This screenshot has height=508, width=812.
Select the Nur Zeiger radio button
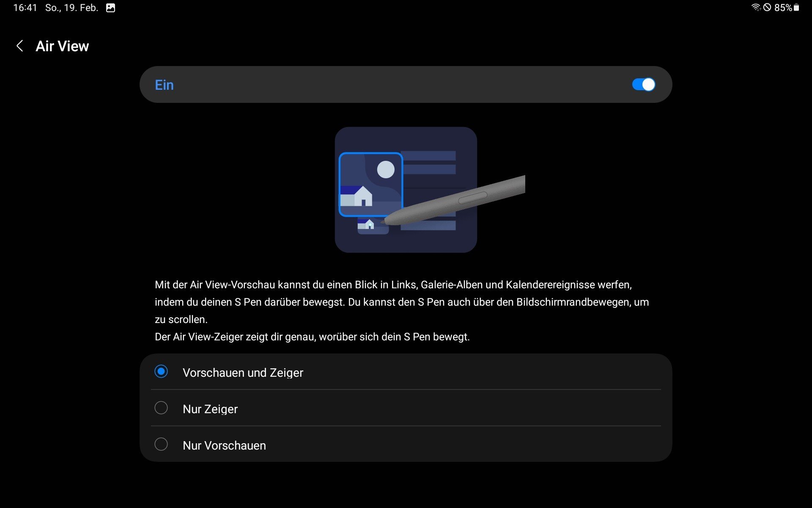(x=161, y=408)
